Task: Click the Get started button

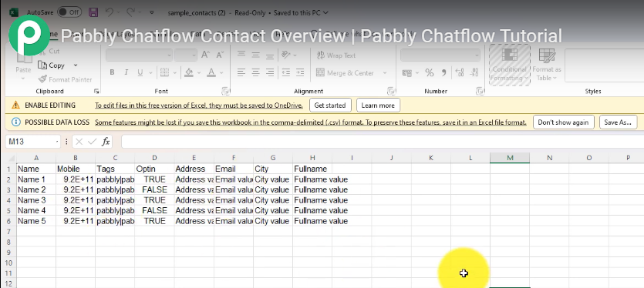Action: (330, 105)
